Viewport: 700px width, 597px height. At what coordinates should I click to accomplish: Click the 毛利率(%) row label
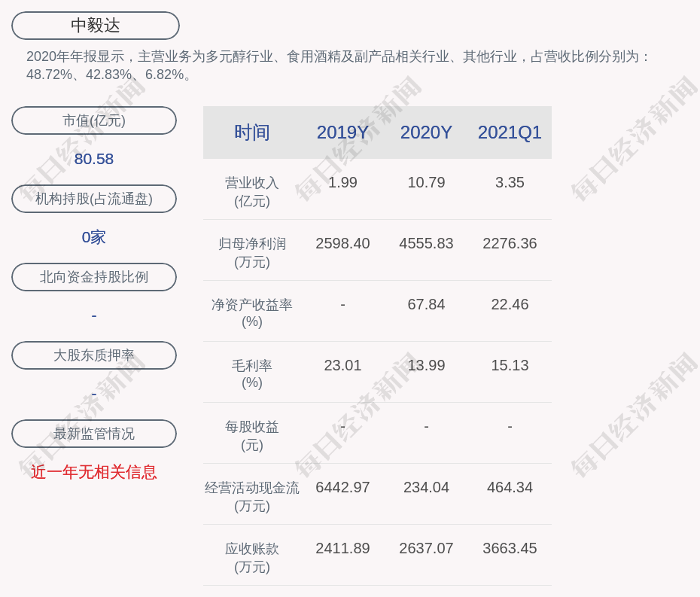(252, 374)
